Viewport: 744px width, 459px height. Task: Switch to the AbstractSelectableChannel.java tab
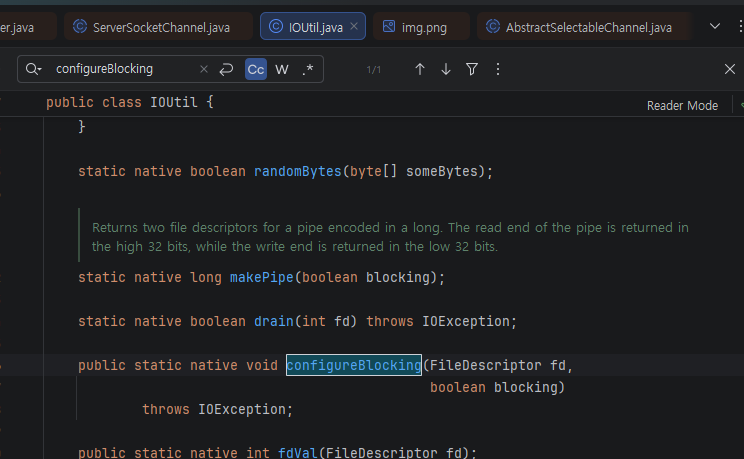pyautogui.click(x=583, y=27)
